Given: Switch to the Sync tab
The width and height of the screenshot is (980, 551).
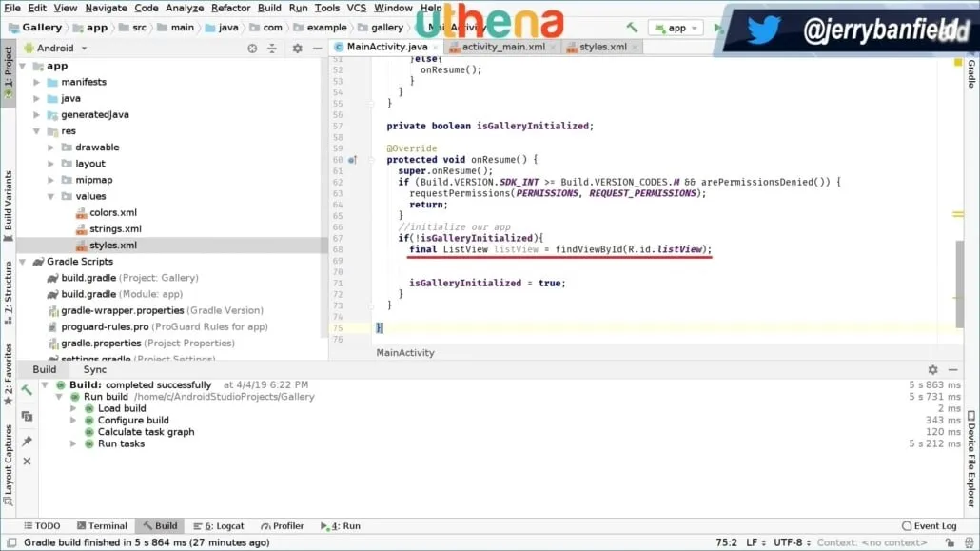Looking at the screenshot, I should (95, 369).
